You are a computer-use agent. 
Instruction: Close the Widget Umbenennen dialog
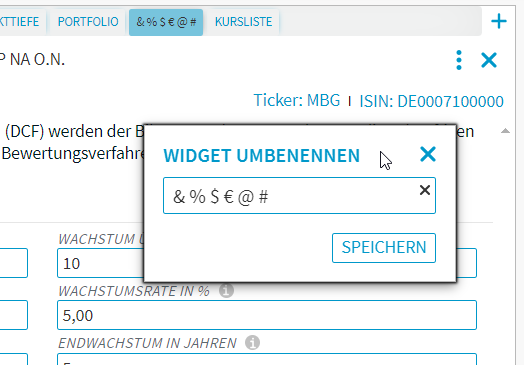tap(428, 154)
